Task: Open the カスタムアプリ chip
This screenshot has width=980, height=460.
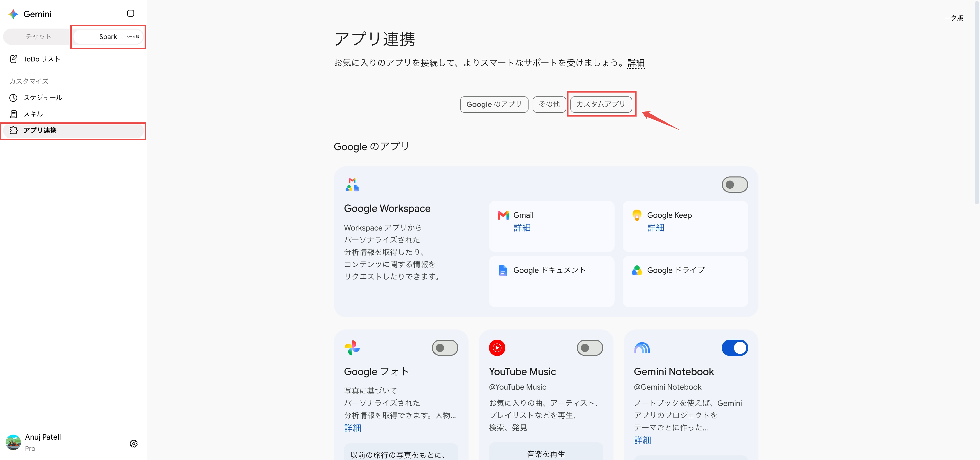Action: pyautogui.click(x=601, y=104)
